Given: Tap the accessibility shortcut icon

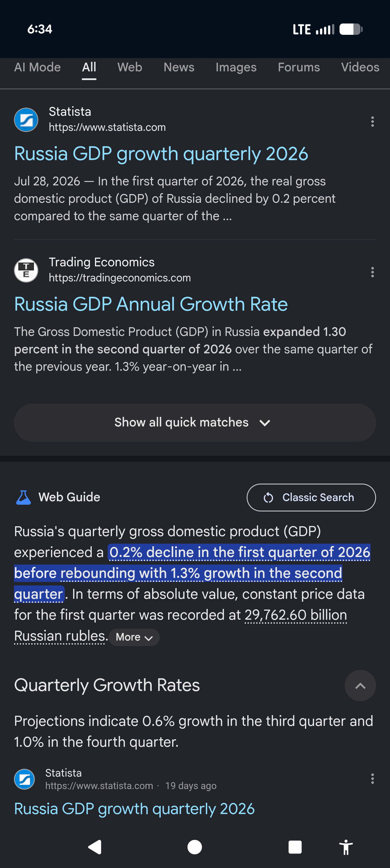Looking at the screenshot, I should tap(346, 847).
